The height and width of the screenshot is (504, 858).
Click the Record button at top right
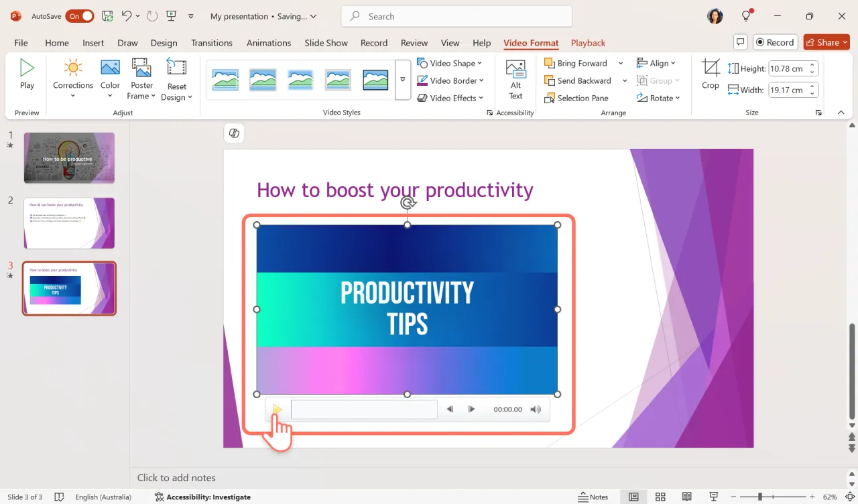[775, 42]
